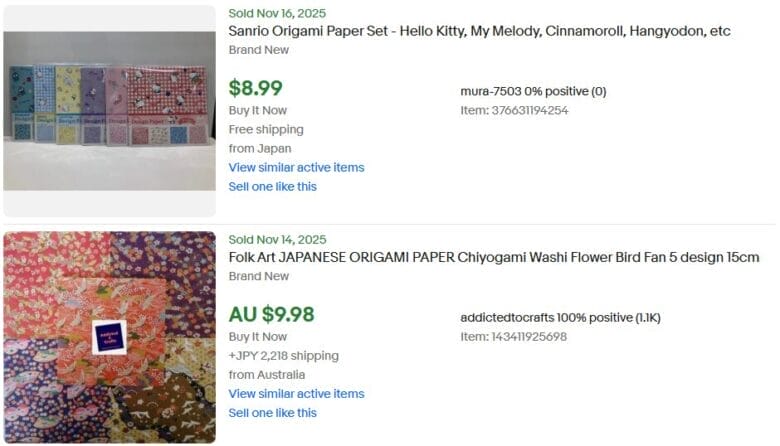Click the Sold Nov 16, 2025 label
Viewport: 780px width, 446px height.
click(277, 13)
